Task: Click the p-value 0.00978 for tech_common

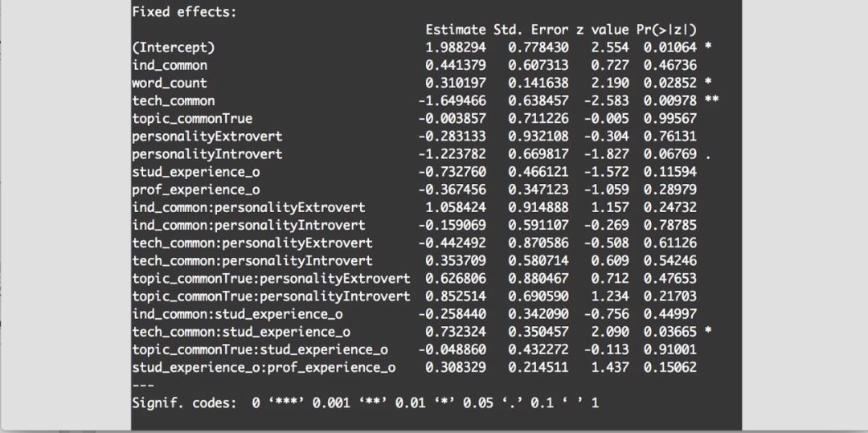Action: pyautogui.click(x=670, y=101)
